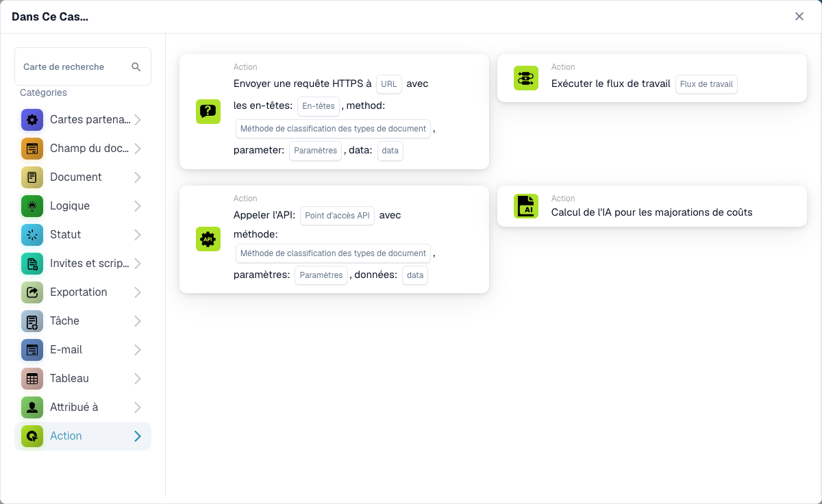Click the URL parameter chip

click(389, 84)
